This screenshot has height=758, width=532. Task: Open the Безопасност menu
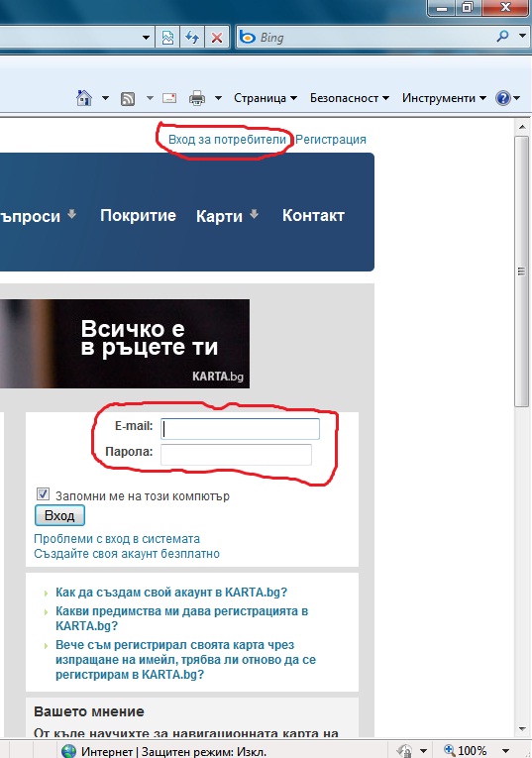[x=350, y=98]
